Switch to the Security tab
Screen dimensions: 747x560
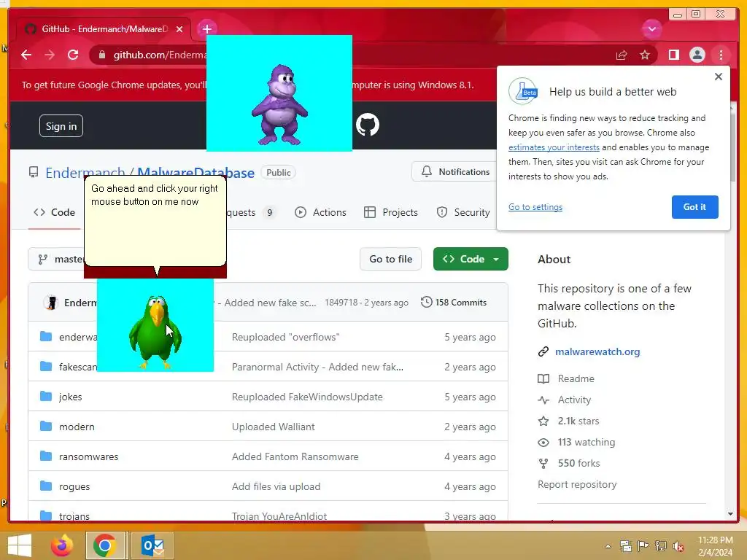pos(463,212)
